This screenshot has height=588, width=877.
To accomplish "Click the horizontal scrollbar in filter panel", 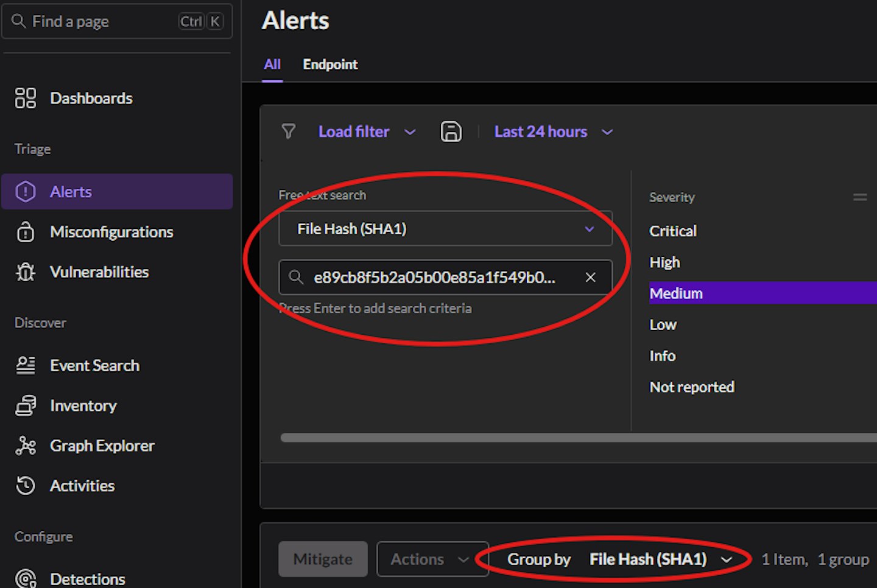I will coord(579,438).
